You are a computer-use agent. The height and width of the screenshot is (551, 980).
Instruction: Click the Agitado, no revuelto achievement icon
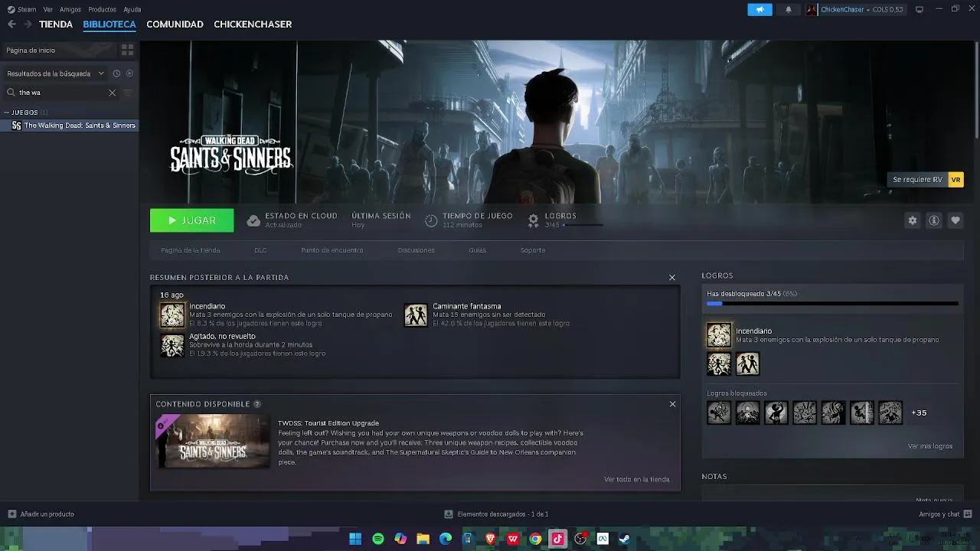[x=172, y=345]
